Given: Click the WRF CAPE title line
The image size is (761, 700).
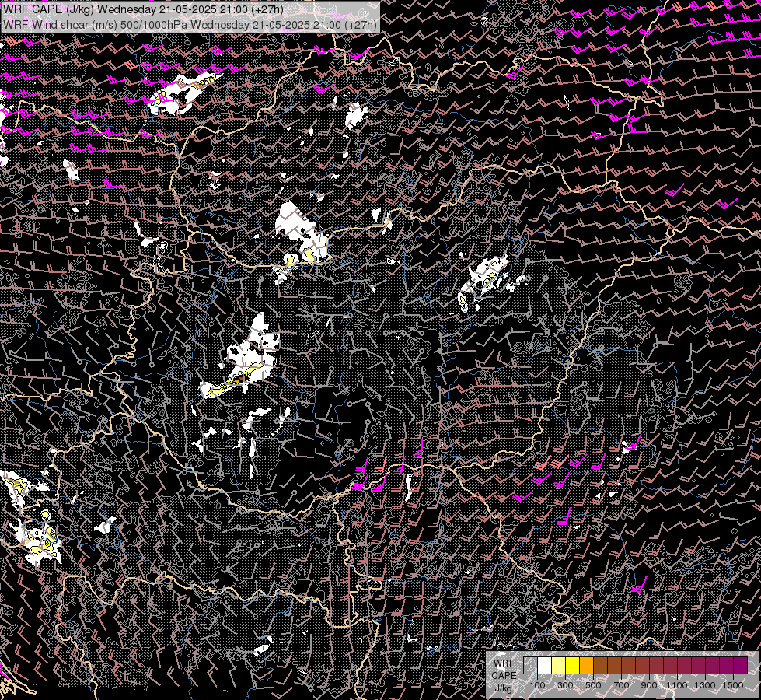Looking at the screenshot, I should [143, 9].
